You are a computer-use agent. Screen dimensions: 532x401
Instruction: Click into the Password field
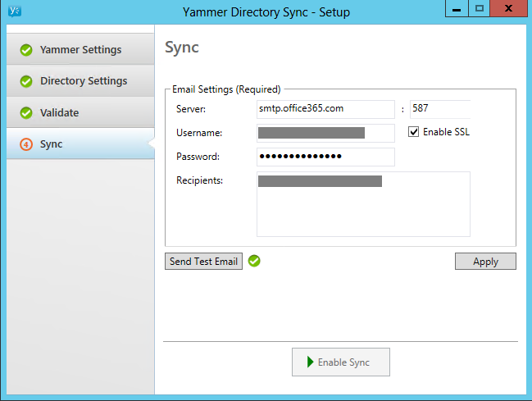tap(325, 157)
